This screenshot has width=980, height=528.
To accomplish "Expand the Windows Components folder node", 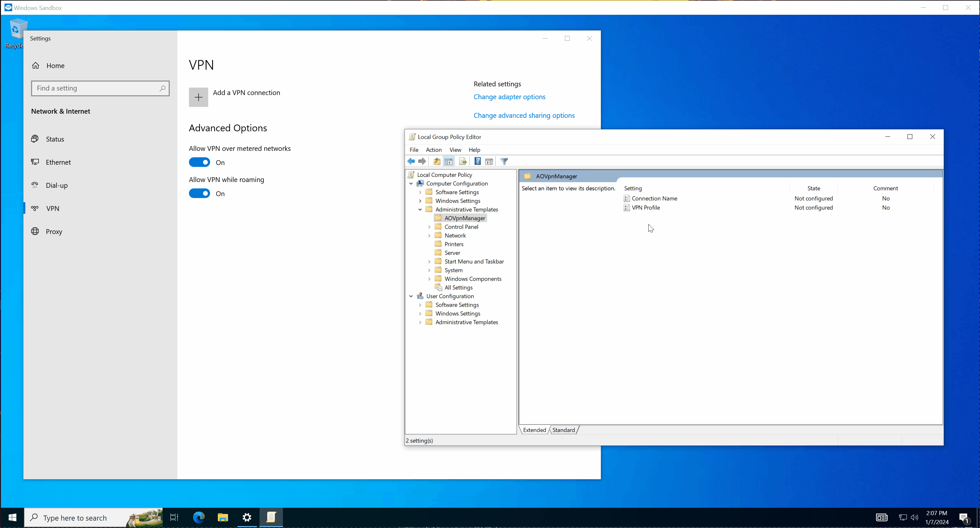I will tap(430, 279).
